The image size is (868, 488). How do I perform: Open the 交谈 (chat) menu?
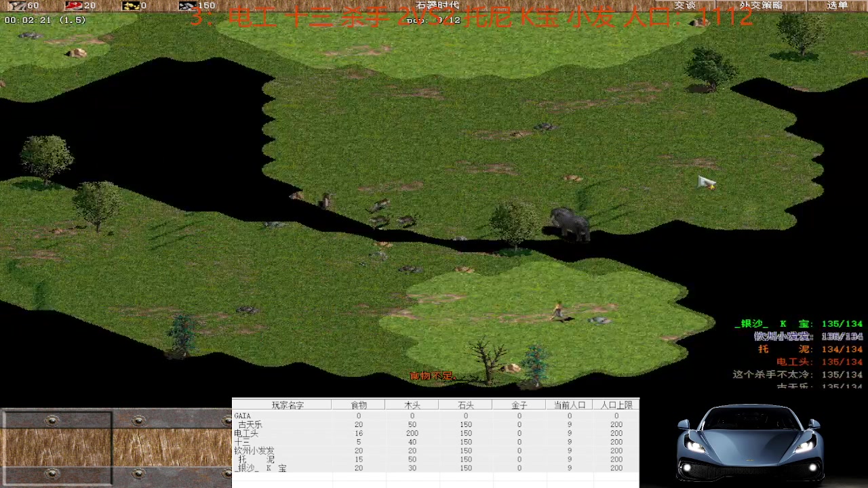pos(685,5)
